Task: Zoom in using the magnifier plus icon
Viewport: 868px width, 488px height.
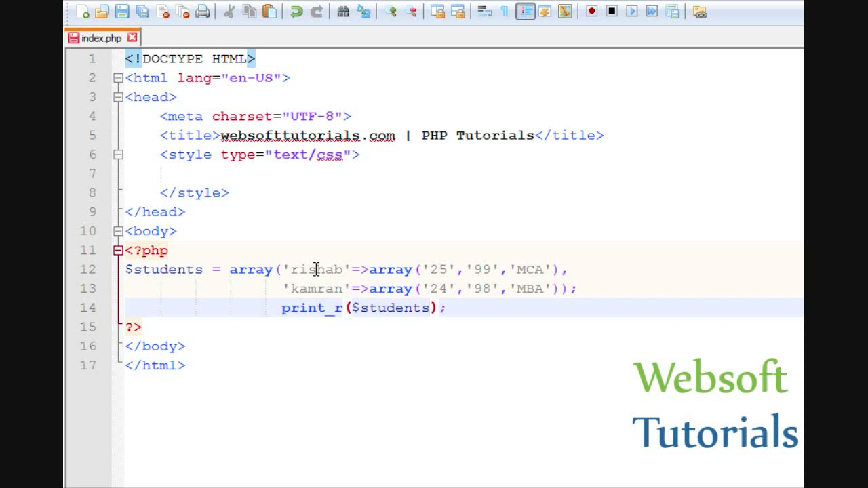Action: click(x=391, y=12)
